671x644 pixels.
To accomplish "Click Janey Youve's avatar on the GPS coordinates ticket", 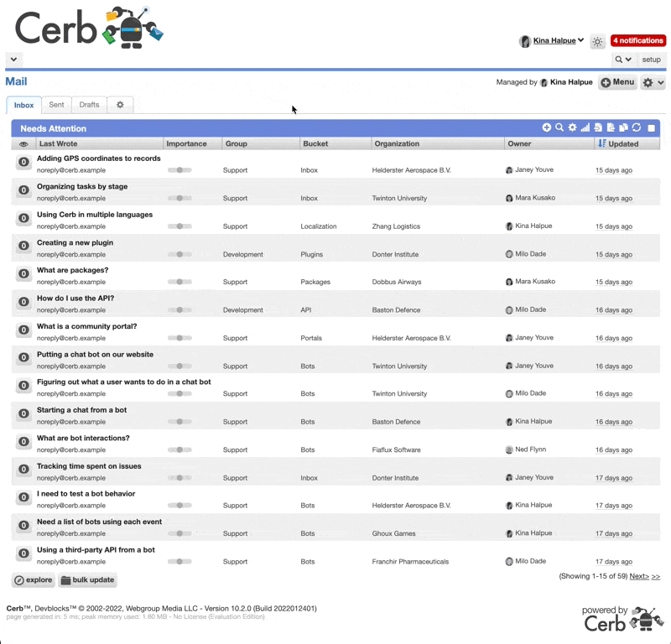I will point(509,170).
